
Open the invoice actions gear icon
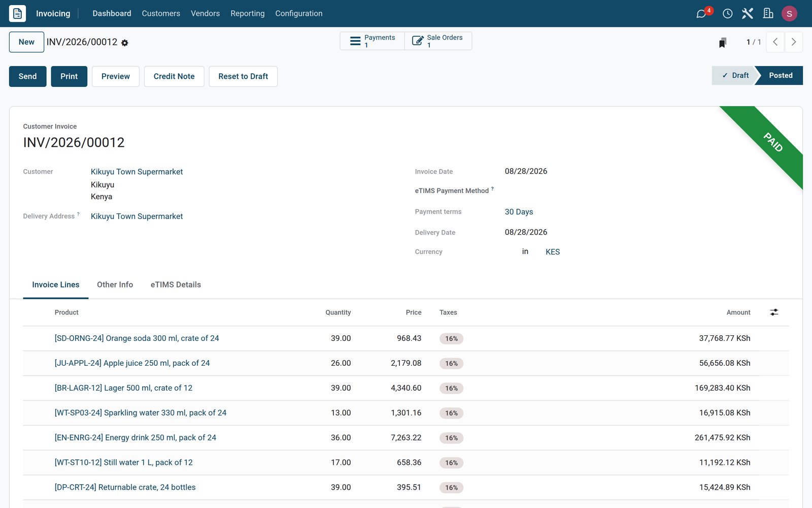(x=125, y=43)
